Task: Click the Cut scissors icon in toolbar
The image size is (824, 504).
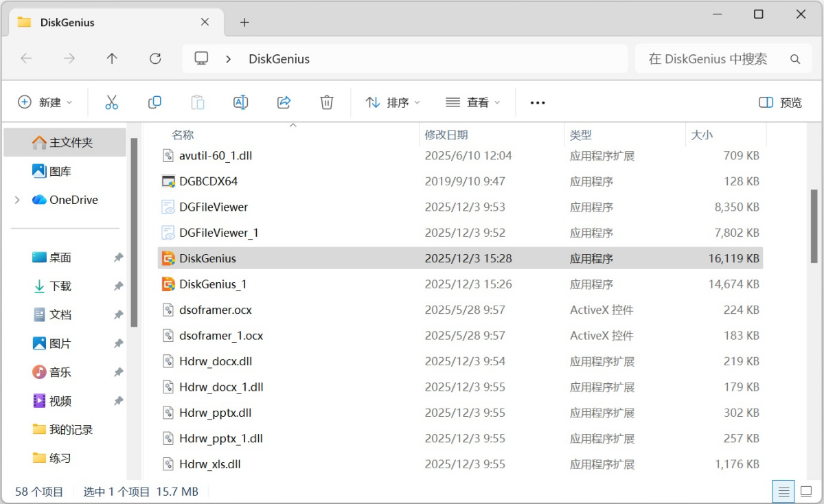Action: click(111, 102)
